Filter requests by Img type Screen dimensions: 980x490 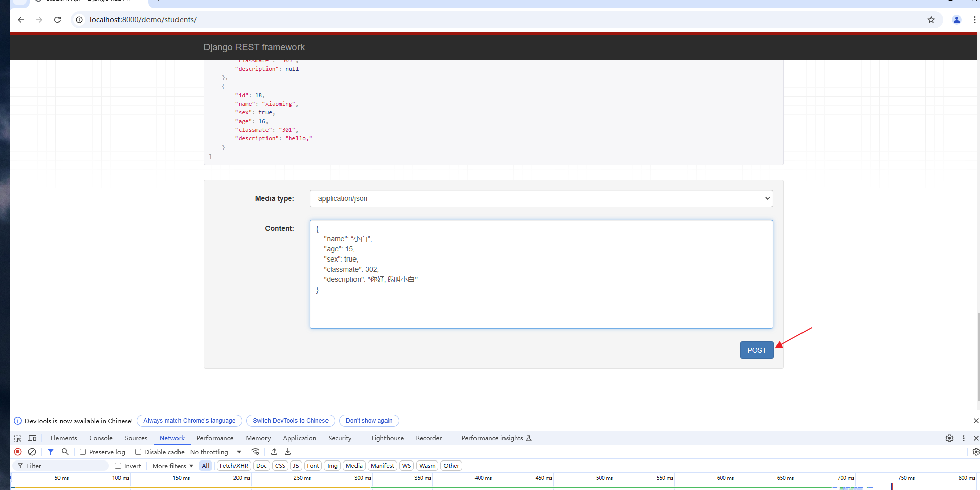[333, 466]
